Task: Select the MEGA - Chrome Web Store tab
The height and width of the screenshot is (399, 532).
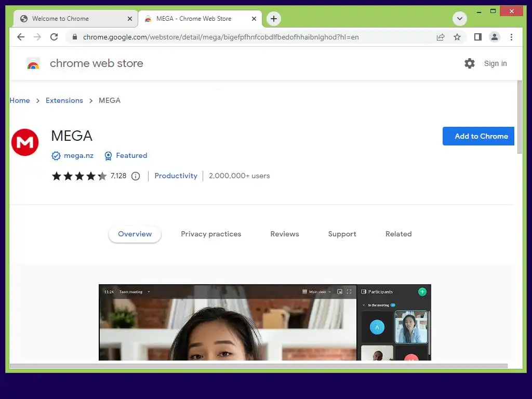Action: point(200,19)
